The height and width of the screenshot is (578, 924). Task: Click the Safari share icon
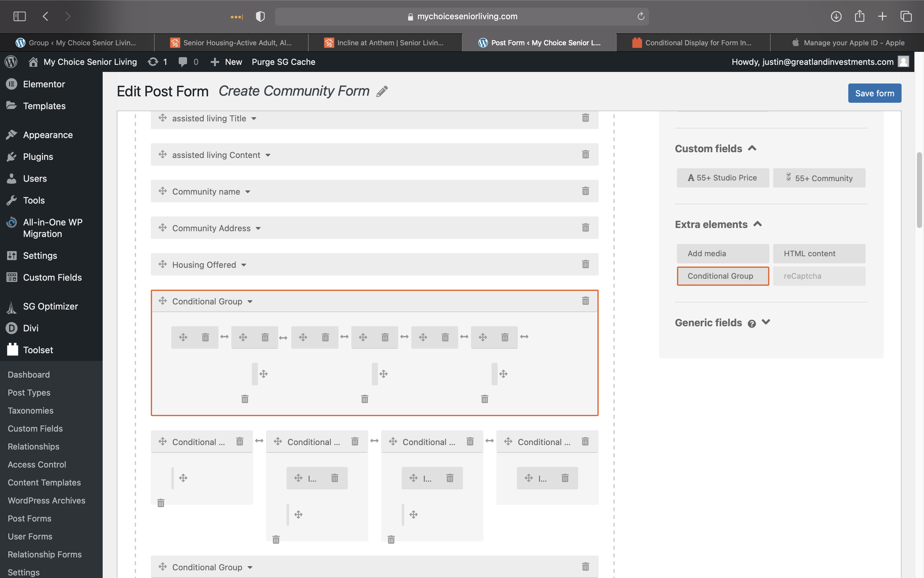(860, 16)
